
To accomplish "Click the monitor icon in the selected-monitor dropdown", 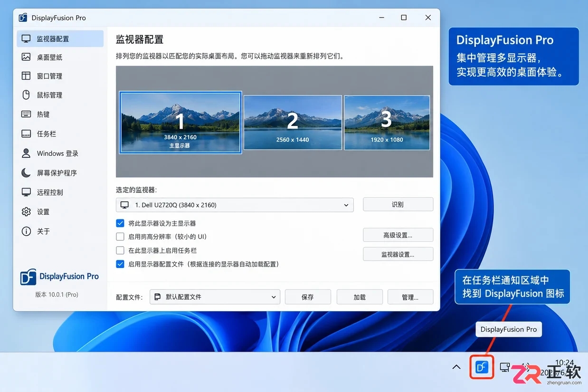I will click(x=125, y=205).
